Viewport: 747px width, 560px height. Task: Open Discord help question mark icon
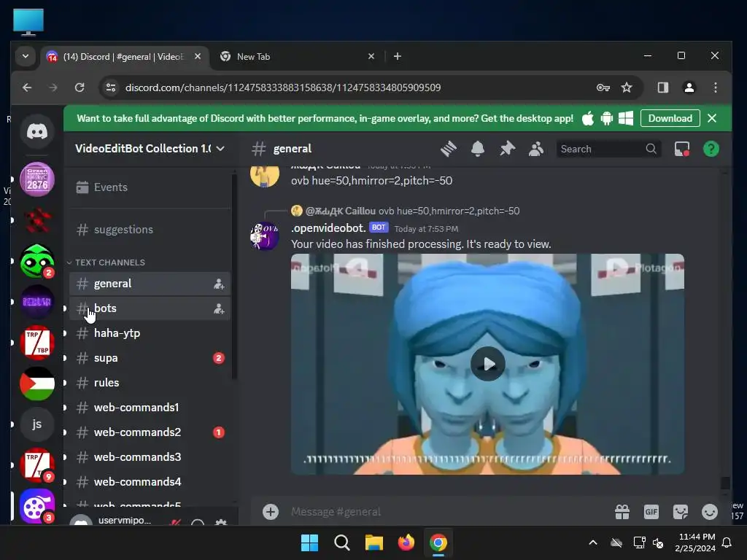pyautogui.click(x=711, y=149)
